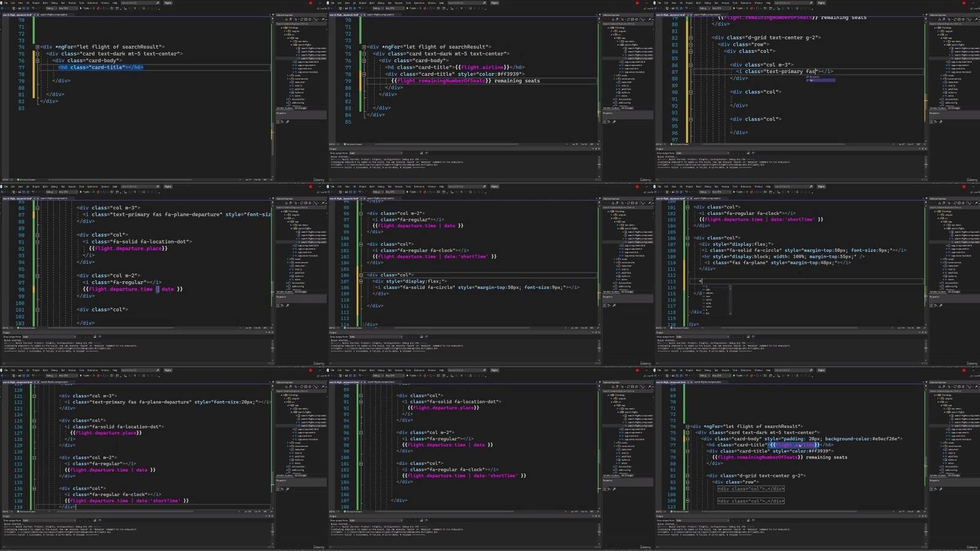This screenshot has width=980, height=551.
Task: Click line 138 date:'shortTime' expression
Action: pyautogui.click(x=127, y=501)
